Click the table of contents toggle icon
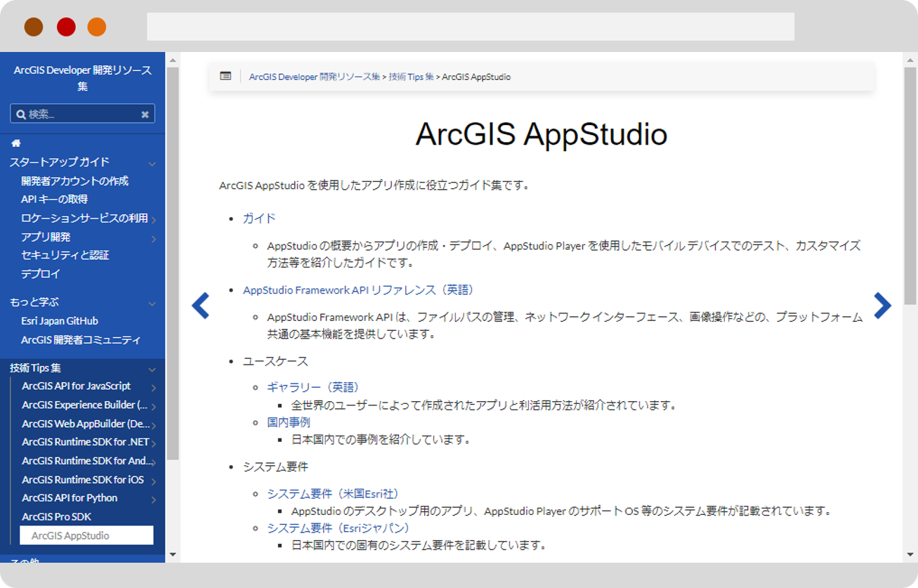This screenshot has height=588, width=918. point(225,76)
